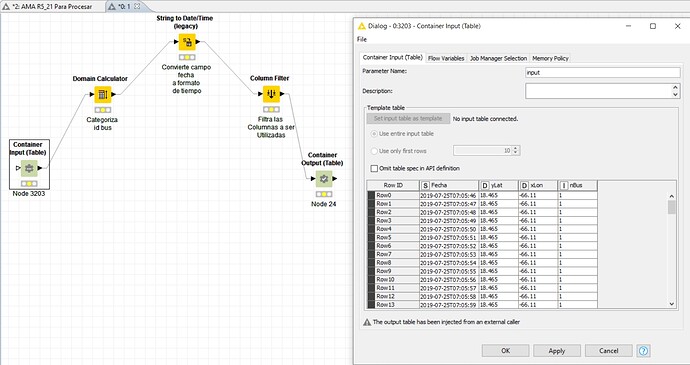Switch to AMA RS_21 Para Procesar workflow tab

tap(53, 7)
